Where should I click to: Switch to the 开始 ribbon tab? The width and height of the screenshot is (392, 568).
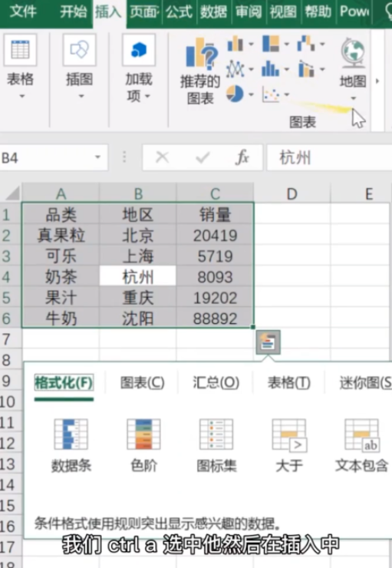73,12
